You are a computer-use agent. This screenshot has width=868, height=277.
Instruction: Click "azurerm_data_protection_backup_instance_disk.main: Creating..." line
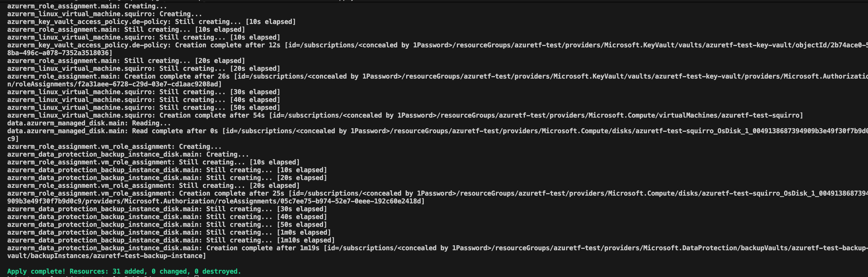point(128,154)
